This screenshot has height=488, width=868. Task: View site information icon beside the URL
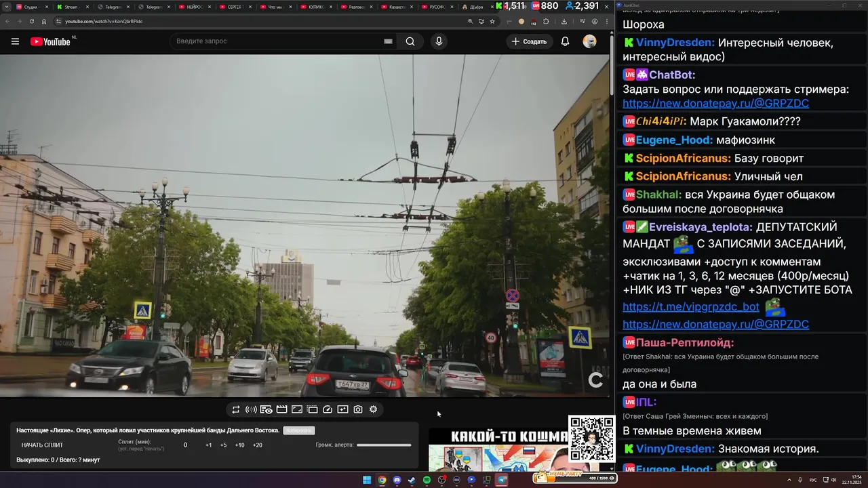coord(59,21)
